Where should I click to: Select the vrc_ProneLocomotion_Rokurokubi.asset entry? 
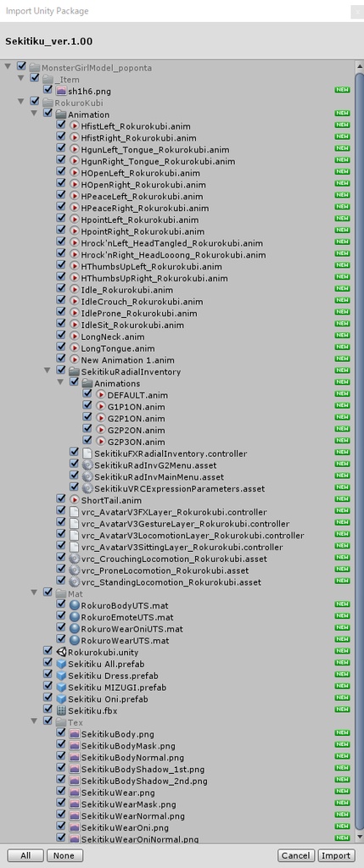tap(165, 570)
